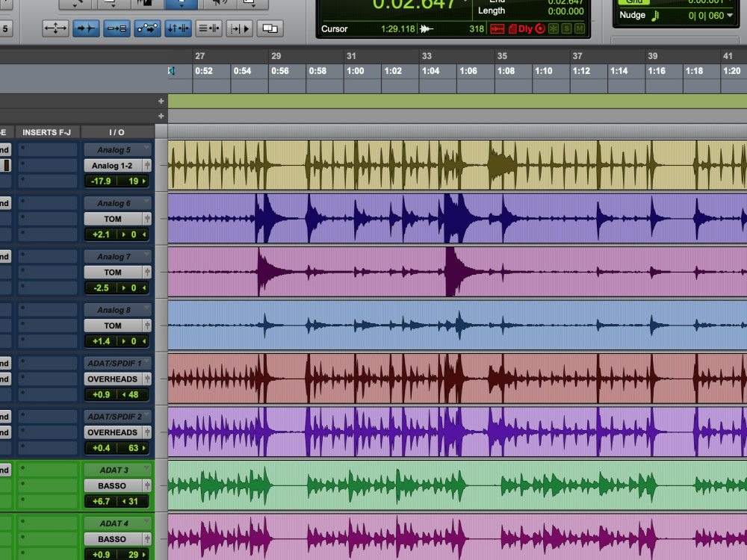Select the green BASSO waveform clip
The width and height of the screenshot is (747, 560).
[457, 485]
